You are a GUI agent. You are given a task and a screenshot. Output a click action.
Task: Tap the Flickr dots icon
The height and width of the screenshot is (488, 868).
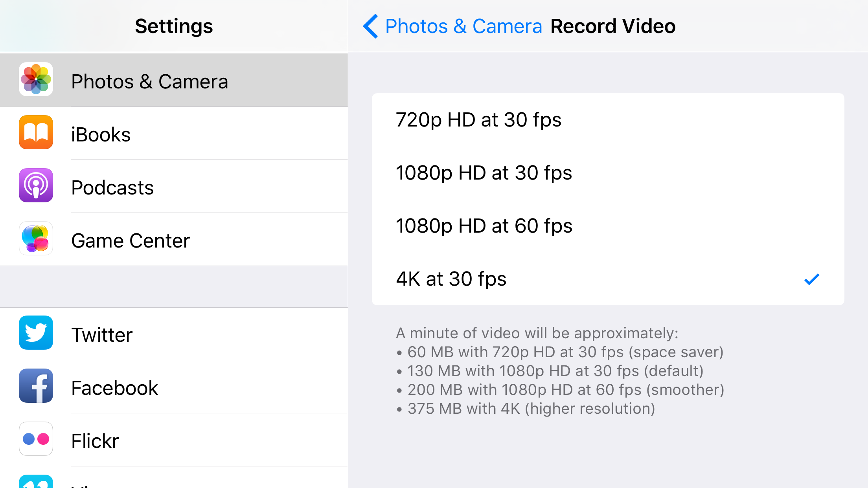(x=36, y=439)
